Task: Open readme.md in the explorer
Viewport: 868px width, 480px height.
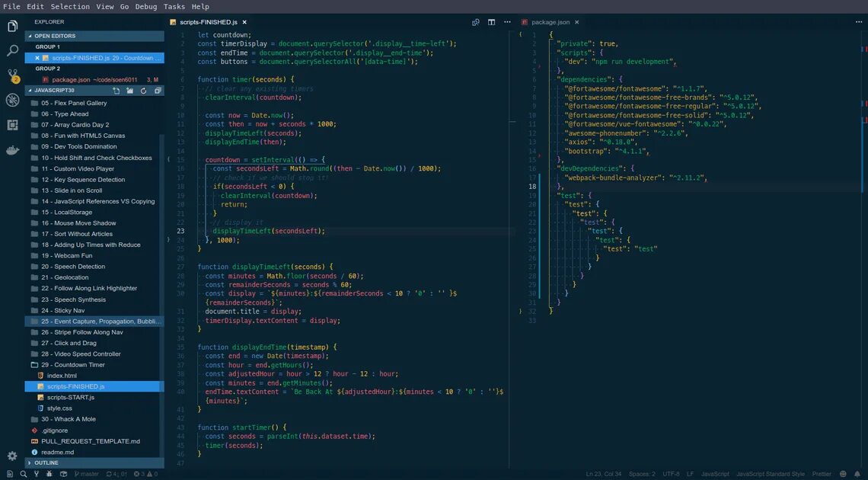Action: point(94,453)
